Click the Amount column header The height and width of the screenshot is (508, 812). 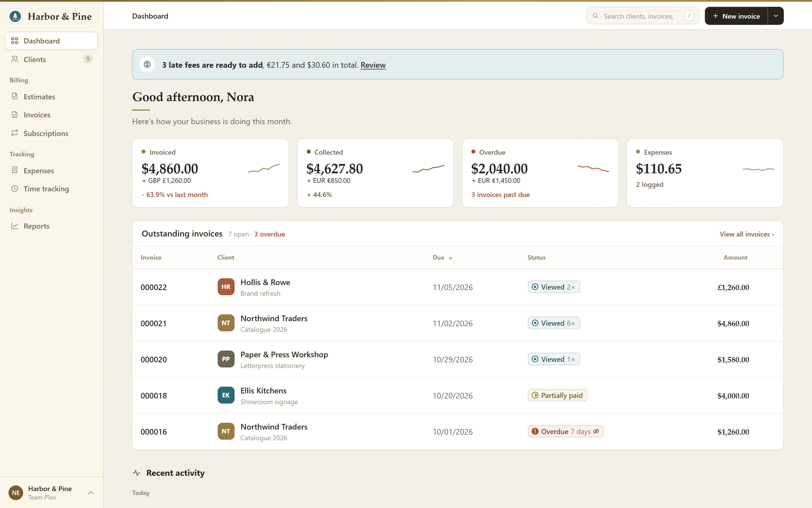point(735,257)
